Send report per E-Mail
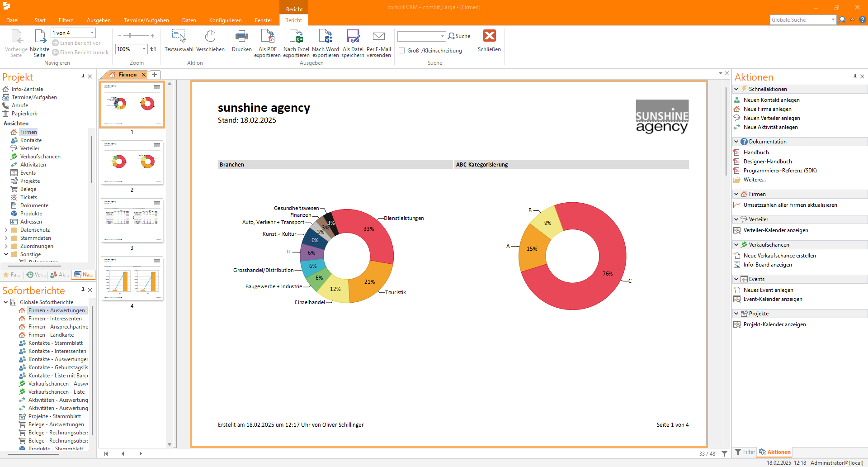Screen dimensions: 868x467 point(378,36)
